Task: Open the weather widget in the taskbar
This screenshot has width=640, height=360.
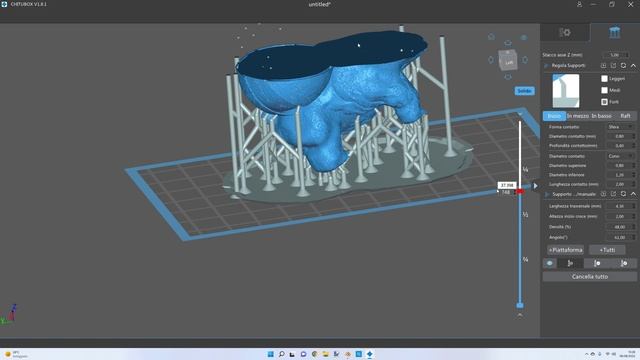Action: click(x=16, y=354)
